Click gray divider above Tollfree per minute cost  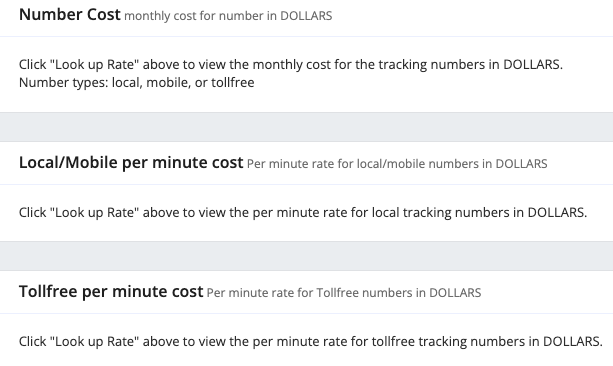306,256
